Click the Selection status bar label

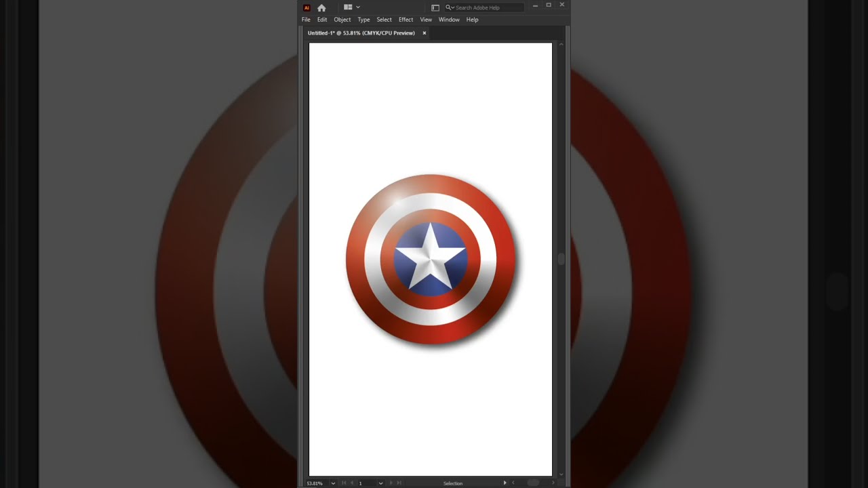(x=453, y=483)
